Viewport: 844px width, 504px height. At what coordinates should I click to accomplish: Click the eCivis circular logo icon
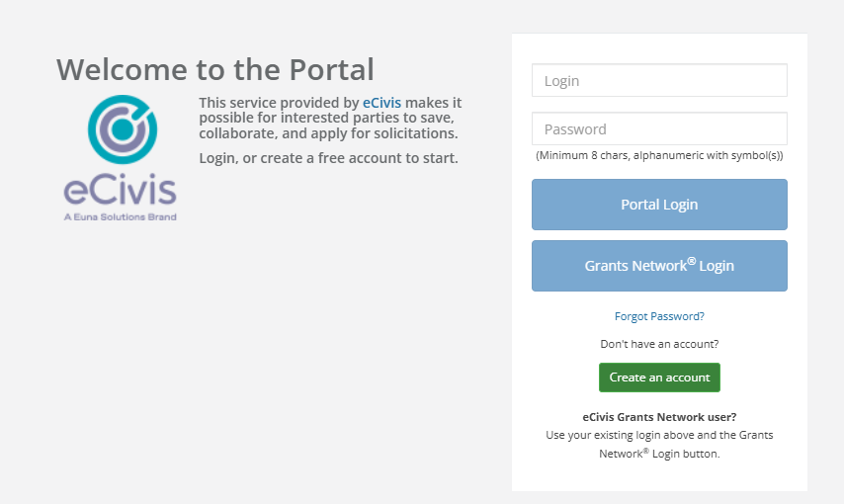click(121, 128)
